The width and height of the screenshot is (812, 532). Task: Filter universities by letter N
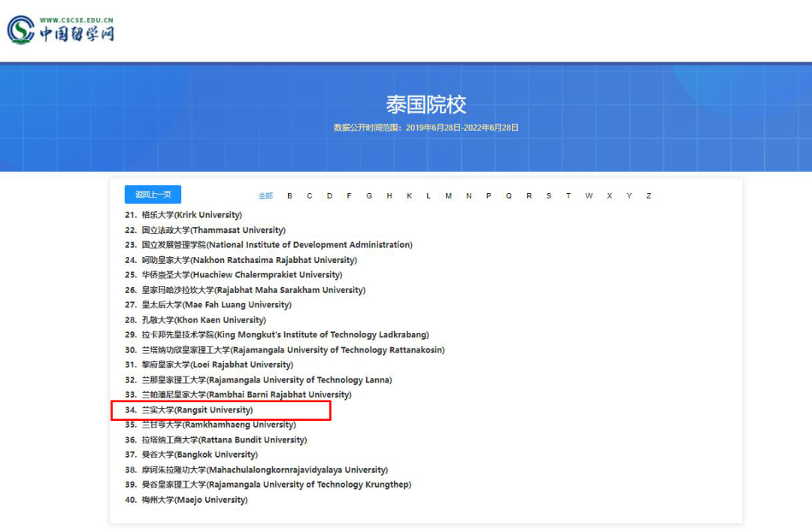coord(468,195)
